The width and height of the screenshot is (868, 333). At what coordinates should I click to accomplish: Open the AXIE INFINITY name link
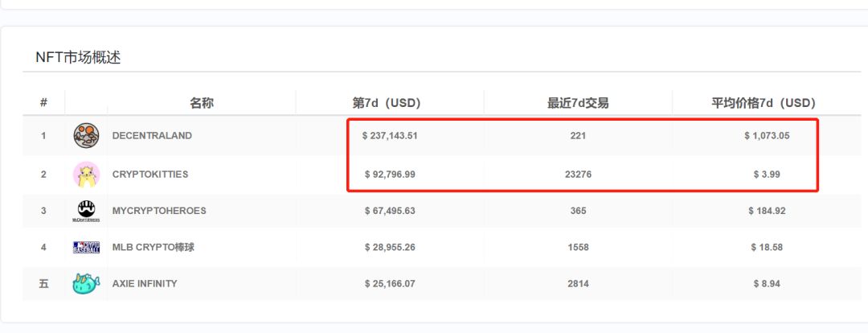(x=145, y=284)
